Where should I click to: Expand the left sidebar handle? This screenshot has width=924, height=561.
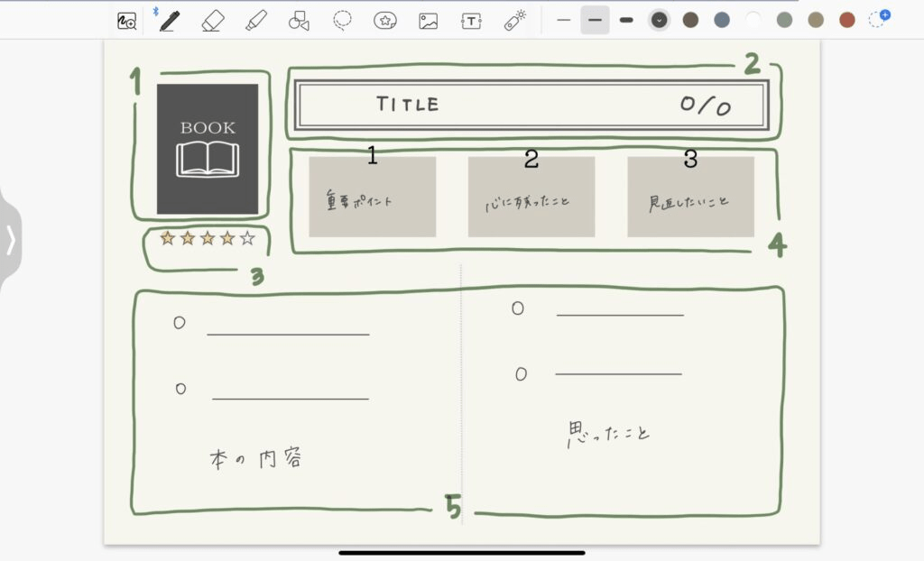coord(11,240)
